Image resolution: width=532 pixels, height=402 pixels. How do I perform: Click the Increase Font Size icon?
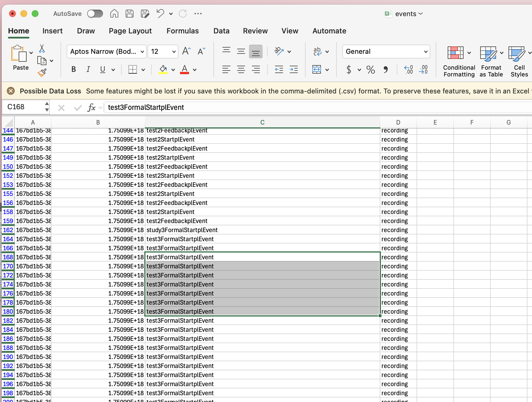click(x=186, y=51)
